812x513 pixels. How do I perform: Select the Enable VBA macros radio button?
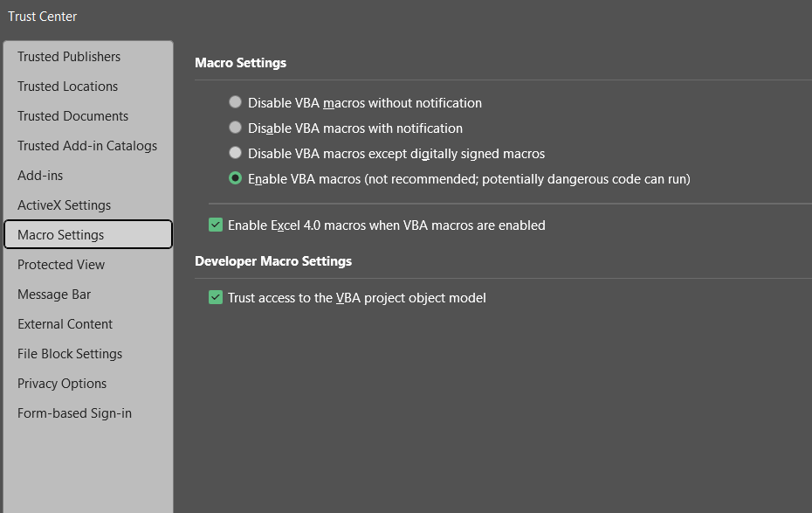tap(236, 178)
